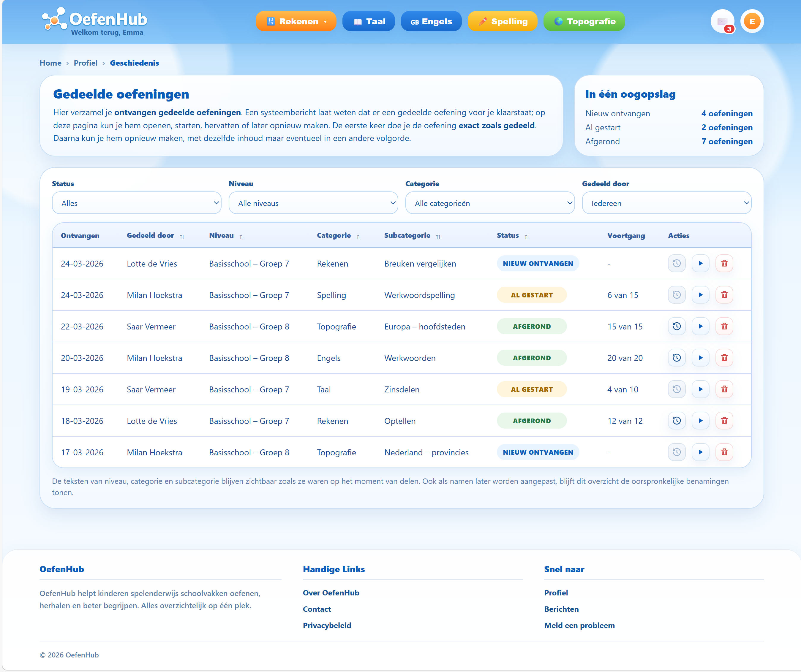Click '4 oefeningen' next to Nieuw ontvangen
This screenshot has height=672, width=801.
[727, 114]
